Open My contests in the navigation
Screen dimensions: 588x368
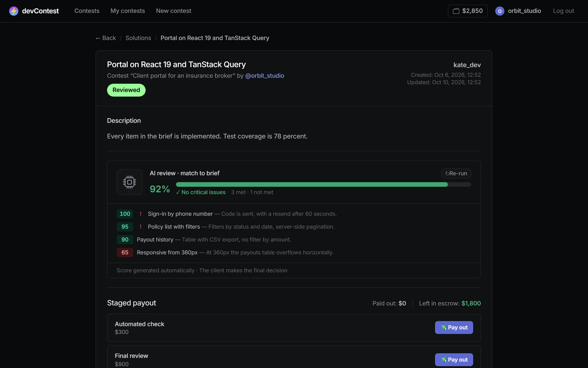coord(128,11)
